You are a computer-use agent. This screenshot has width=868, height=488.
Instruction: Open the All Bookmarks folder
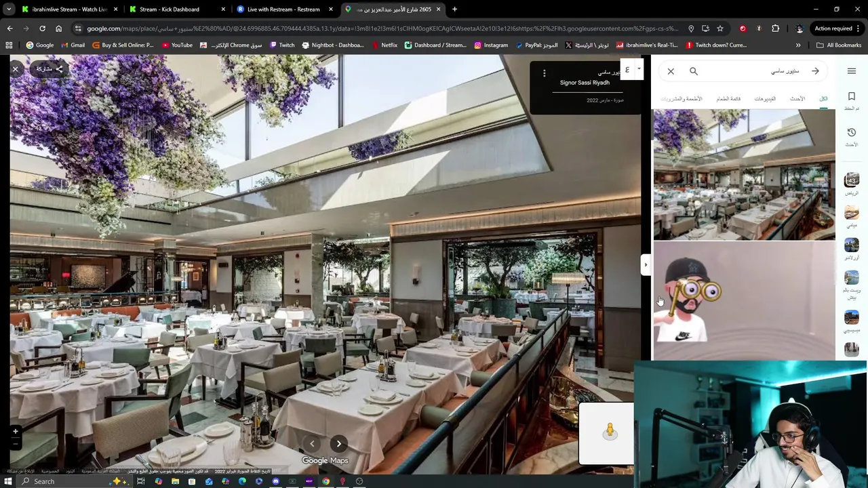tap(839, 45)
